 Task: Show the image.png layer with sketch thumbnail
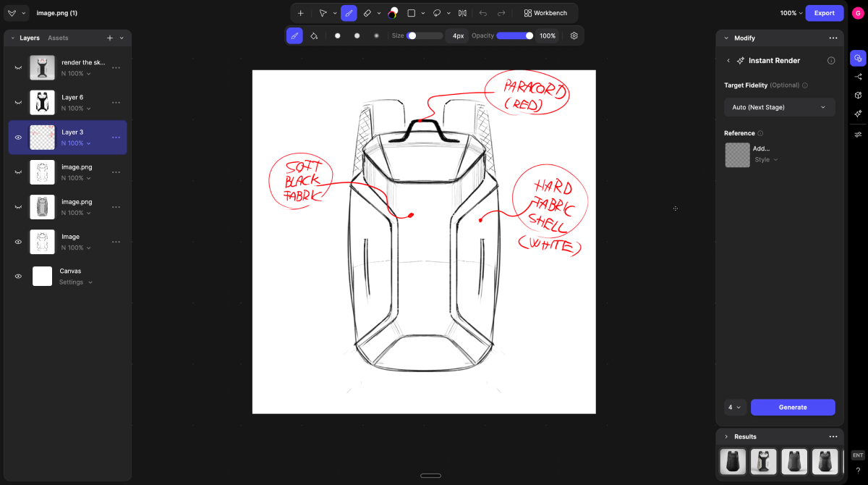tap(18, 172)
